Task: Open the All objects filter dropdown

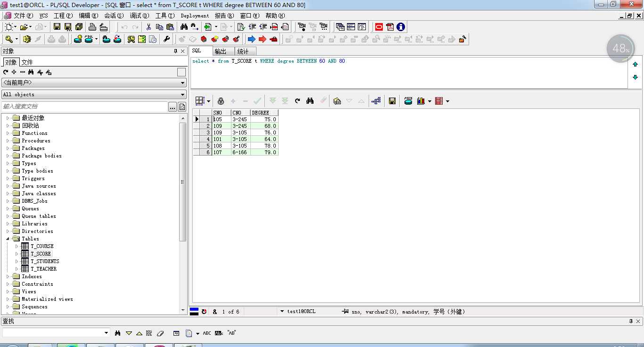Action: click(x=94, y=94)
